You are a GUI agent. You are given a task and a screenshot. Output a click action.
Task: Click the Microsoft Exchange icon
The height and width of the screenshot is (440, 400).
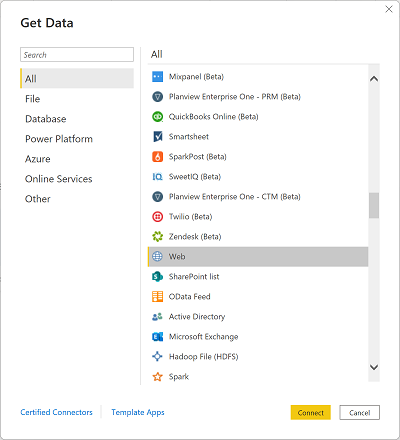click(x=157, y=337)
